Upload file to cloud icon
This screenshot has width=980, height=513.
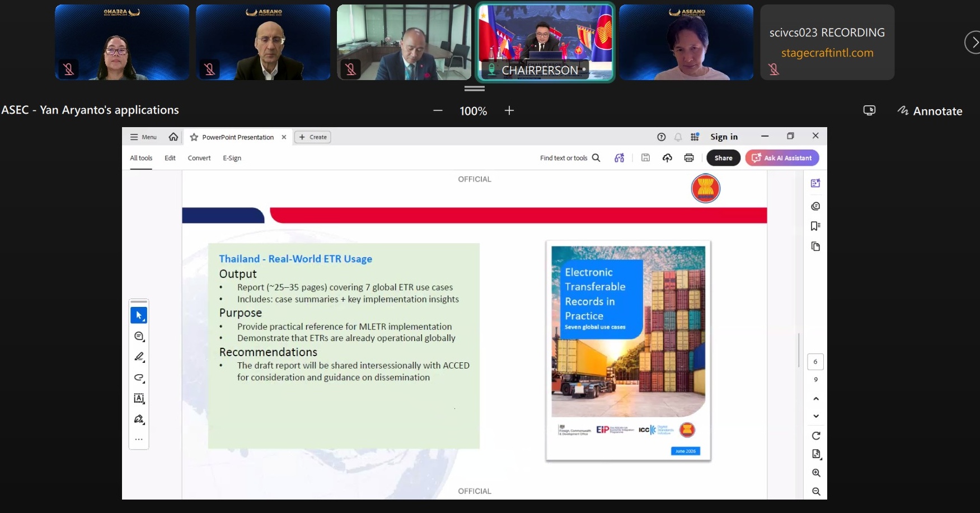pos(667,158)
